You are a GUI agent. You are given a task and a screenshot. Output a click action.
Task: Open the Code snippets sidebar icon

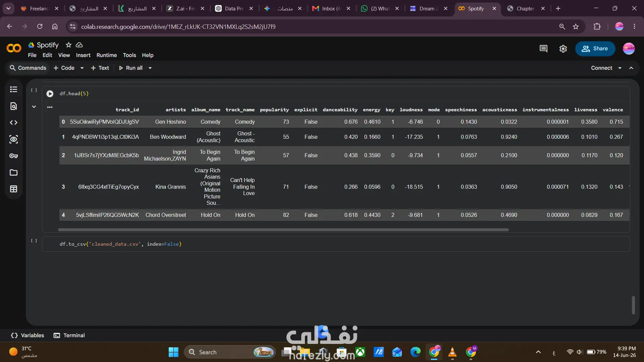click(x=13, y=123)
